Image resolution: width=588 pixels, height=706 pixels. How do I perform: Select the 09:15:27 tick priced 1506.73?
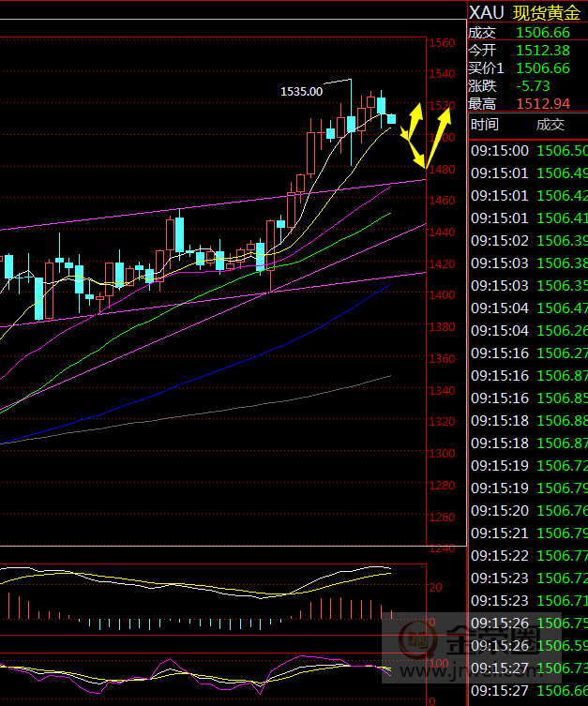529,668
